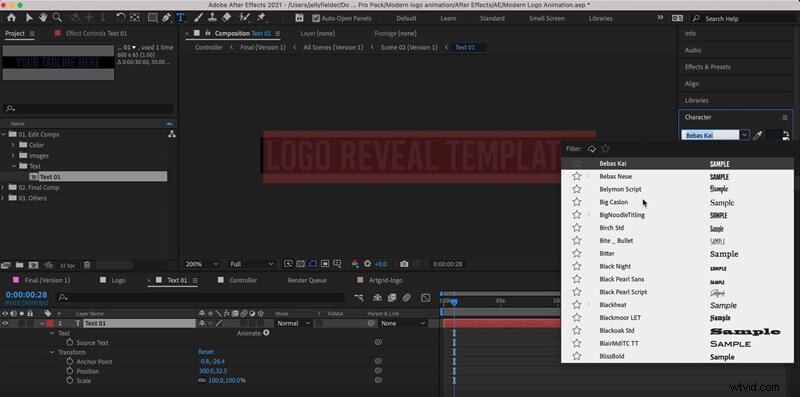This screenshot has height=397, width=800.
Task: Open the Full resolution dropdown
Action: point(252,264)
